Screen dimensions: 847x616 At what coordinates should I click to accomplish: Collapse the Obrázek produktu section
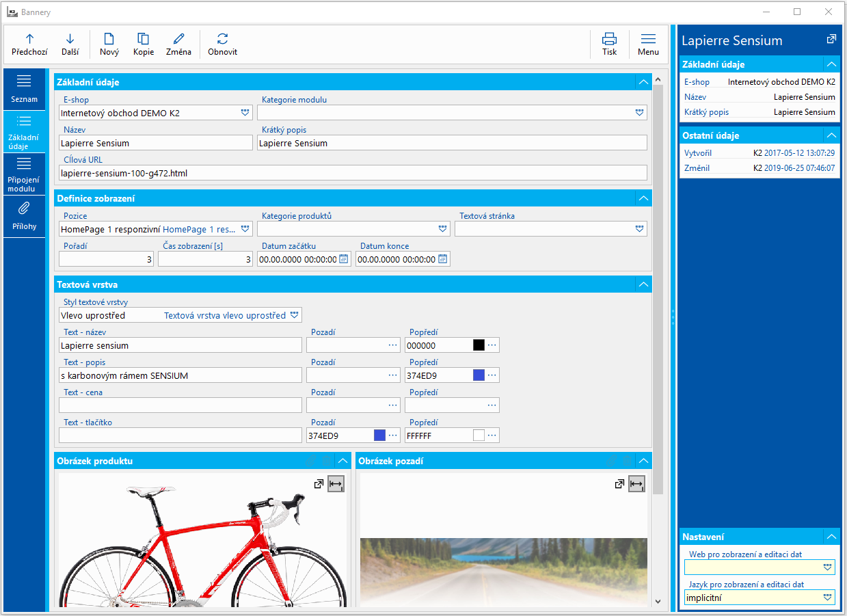342,461
